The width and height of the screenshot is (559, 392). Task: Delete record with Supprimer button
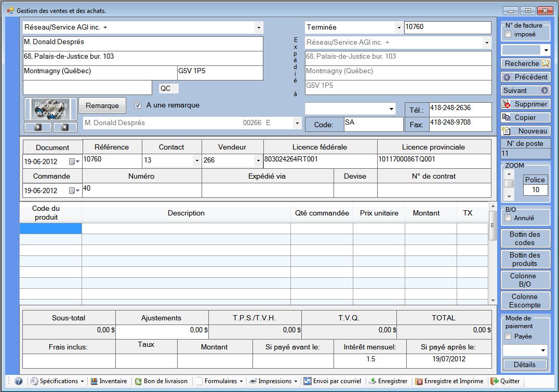coord(525,104)
